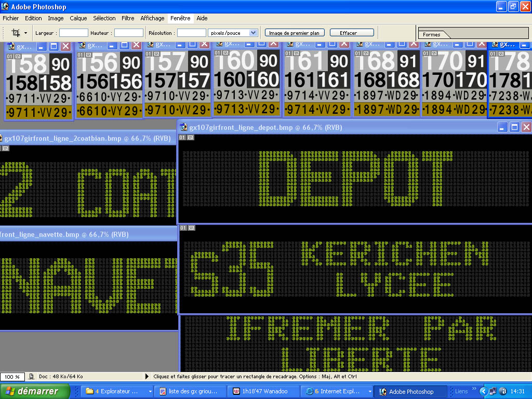Screen dimensions: 532x399
Task: Click the document info icon beside the zoom field
Action: [32, 377]
